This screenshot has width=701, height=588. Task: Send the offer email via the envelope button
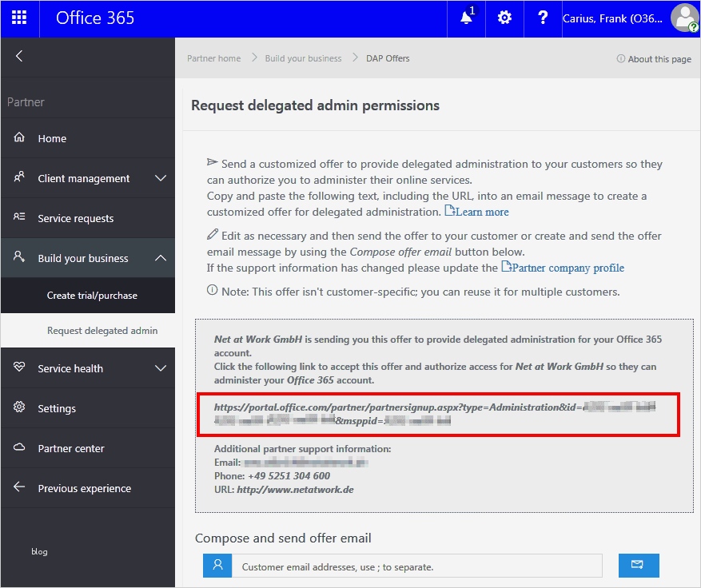click(x=638, y=565)
